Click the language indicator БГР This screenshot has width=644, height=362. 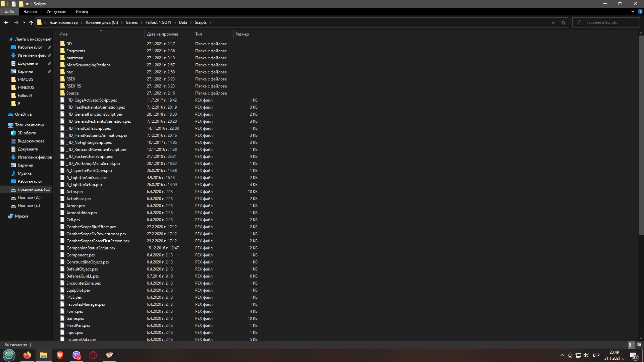[x=596, y=355]
